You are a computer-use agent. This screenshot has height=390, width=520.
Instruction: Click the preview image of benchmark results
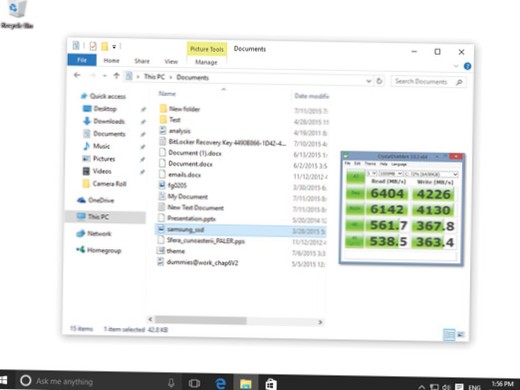pos(401,209)
